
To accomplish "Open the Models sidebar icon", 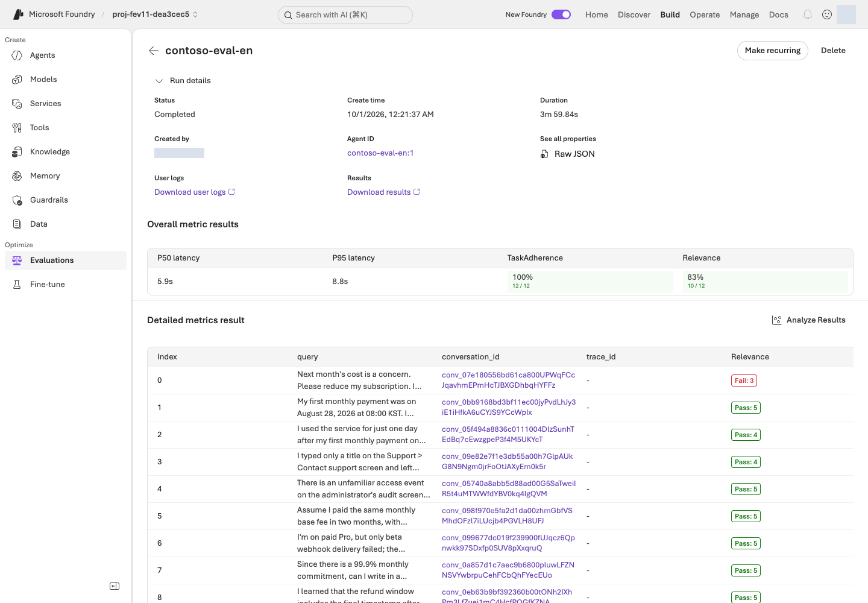I will [x=17, y=80].
